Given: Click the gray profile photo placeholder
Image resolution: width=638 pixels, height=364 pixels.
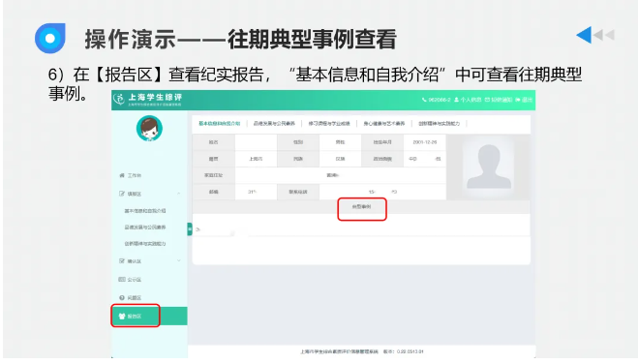Looking at the screenshot, I should click(x=488, y=167).
